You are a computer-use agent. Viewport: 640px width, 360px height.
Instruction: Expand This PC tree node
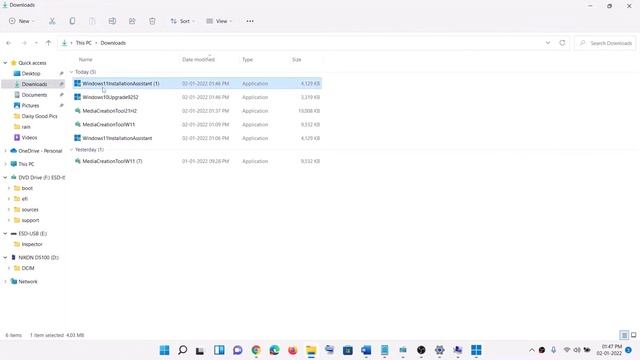coord(5,164)
